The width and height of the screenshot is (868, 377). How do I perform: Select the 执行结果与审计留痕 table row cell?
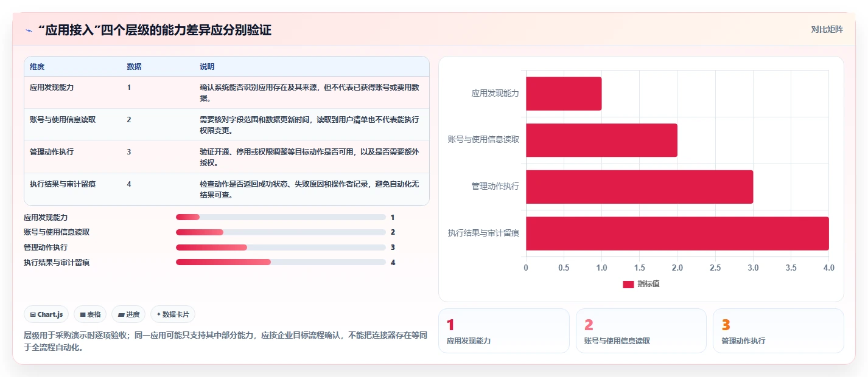(63, 184)
